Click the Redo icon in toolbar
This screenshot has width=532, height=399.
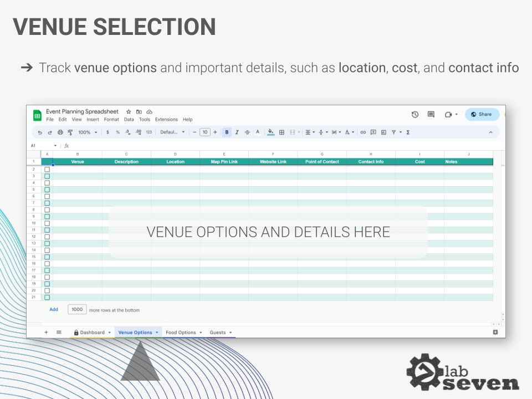(x=50, y=132)
